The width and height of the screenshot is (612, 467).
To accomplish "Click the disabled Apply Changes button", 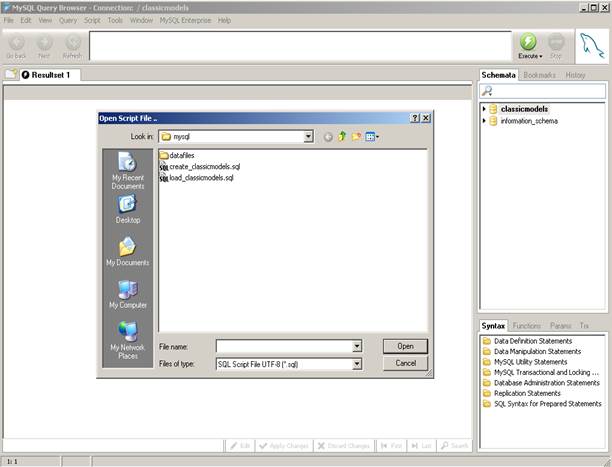I will (x=284, y=446).
